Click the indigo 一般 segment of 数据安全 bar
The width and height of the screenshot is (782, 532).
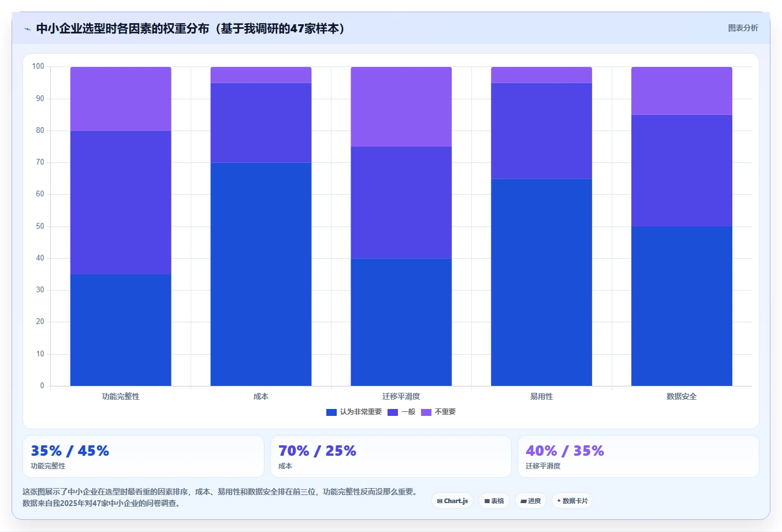(x=682, y=171)
